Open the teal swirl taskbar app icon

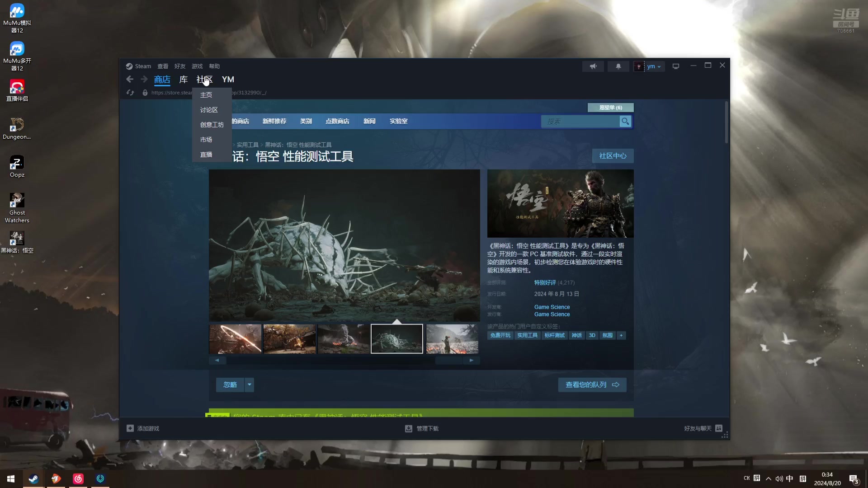(100, 479)
